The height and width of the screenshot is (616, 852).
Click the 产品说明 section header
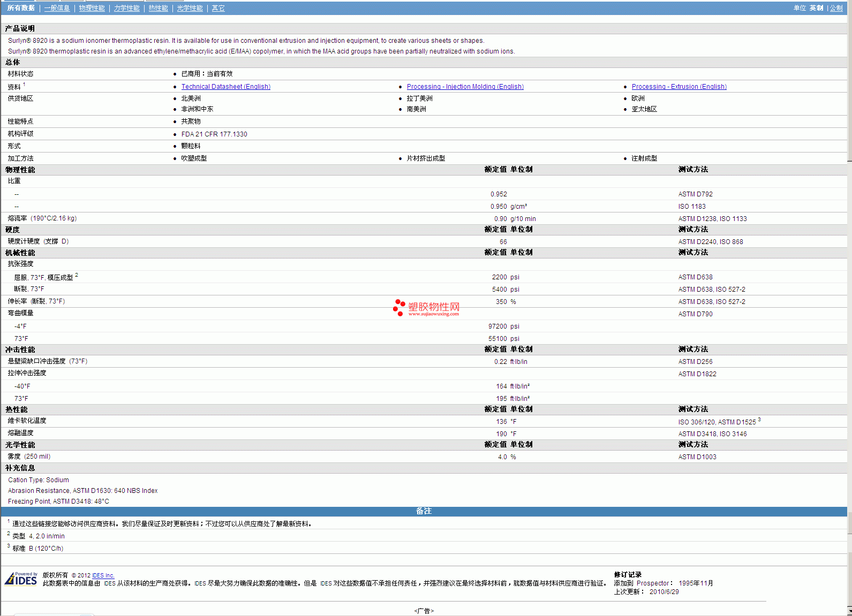(20, 28)
